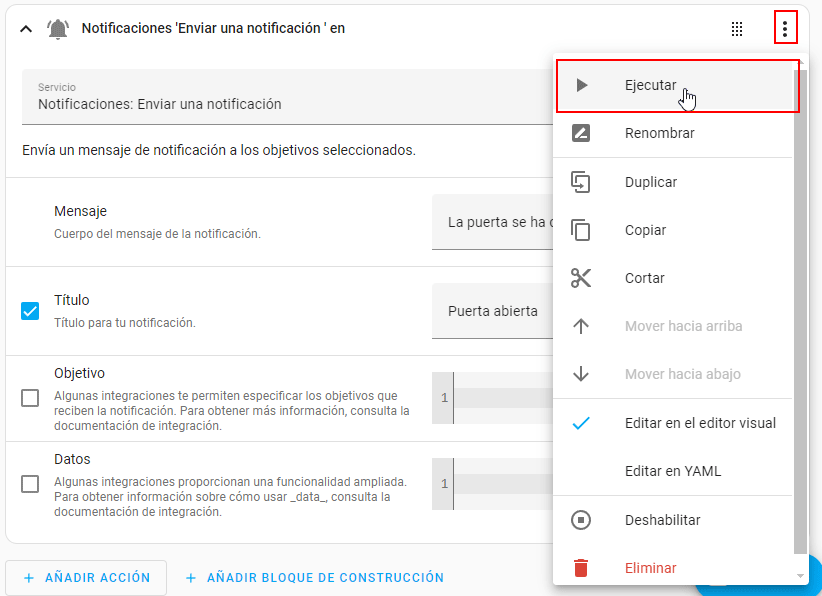The image size is (822, 596).
Task: Enable the Objetivo checkbox
Action: click(30, 398)
